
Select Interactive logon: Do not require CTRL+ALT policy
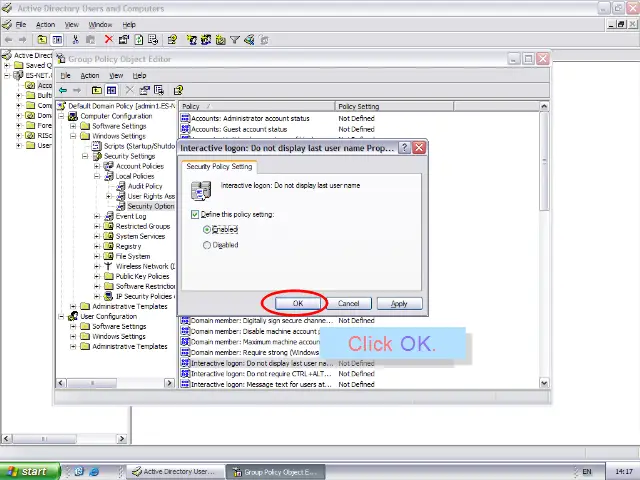pos(261,373)
